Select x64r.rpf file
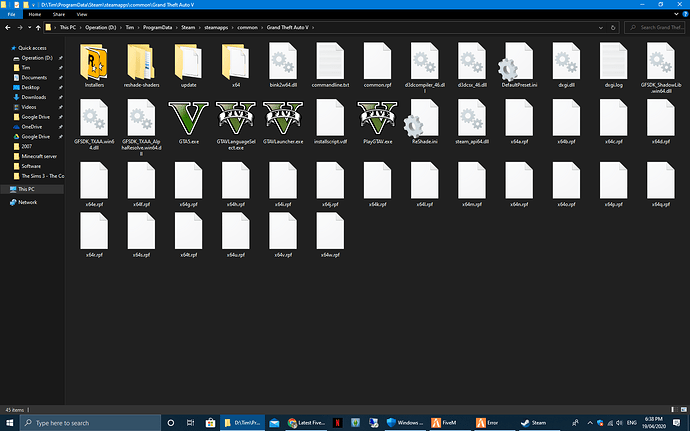690x431 pixels. 94,235
